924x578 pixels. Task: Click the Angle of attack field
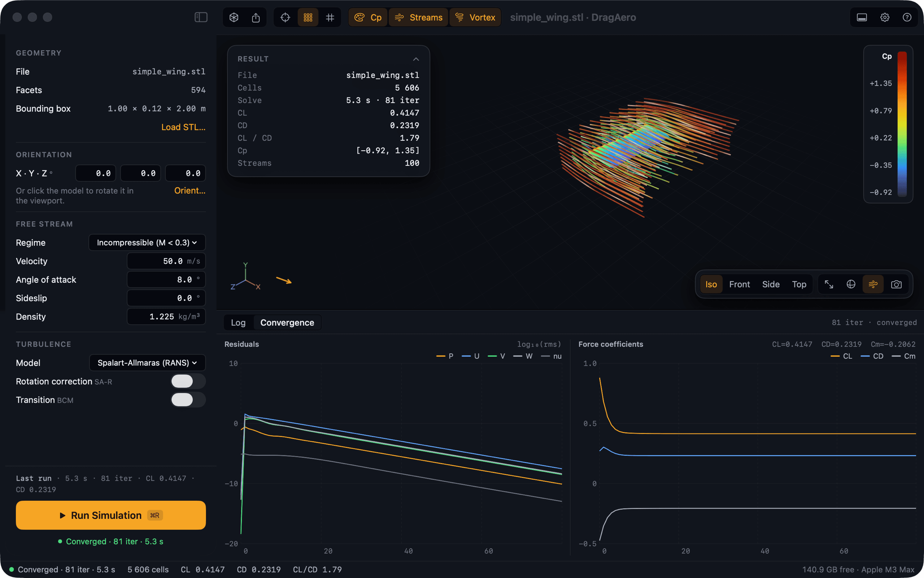click(166, 280)
